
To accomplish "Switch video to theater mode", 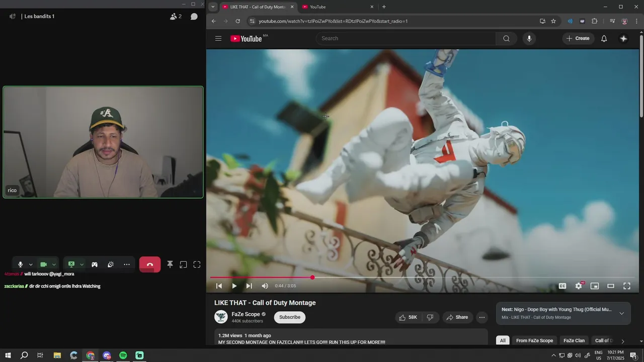I will coord(611,286).
